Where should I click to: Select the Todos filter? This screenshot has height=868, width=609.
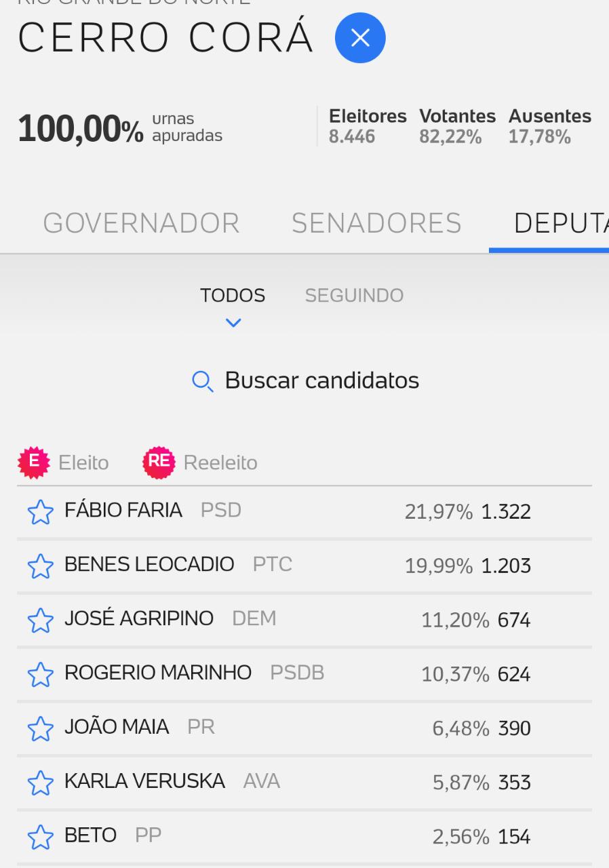click(233, 296)
